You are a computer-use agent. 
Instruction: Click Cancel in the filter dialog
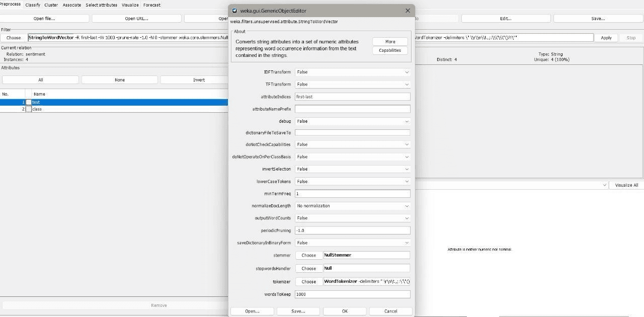(391, 311)
